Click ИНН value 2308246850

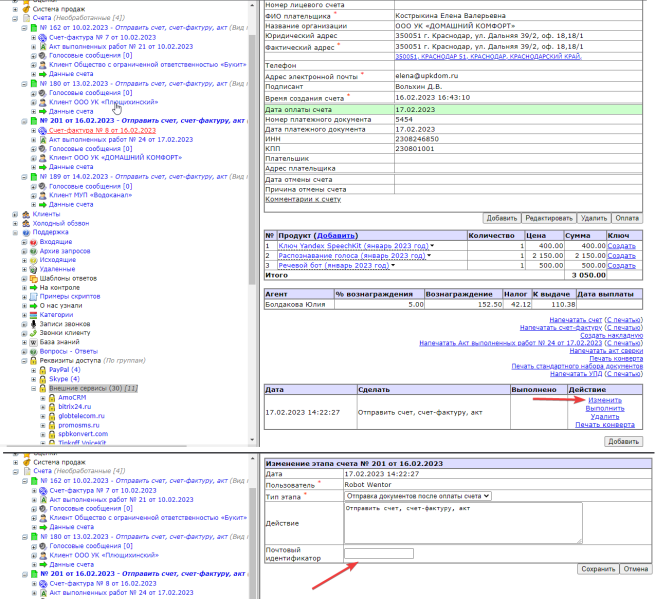[x=417, y=139]
